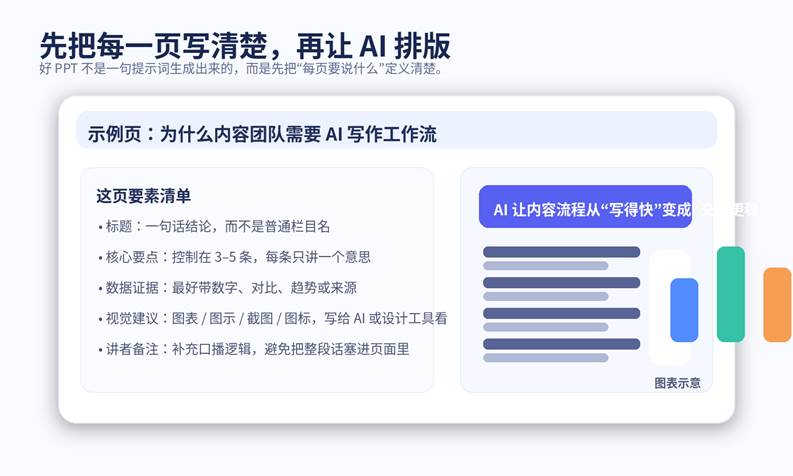Select the green chart bar
Image resolution: width=793 pixels, height=476 pixels.
pos(731,294)
